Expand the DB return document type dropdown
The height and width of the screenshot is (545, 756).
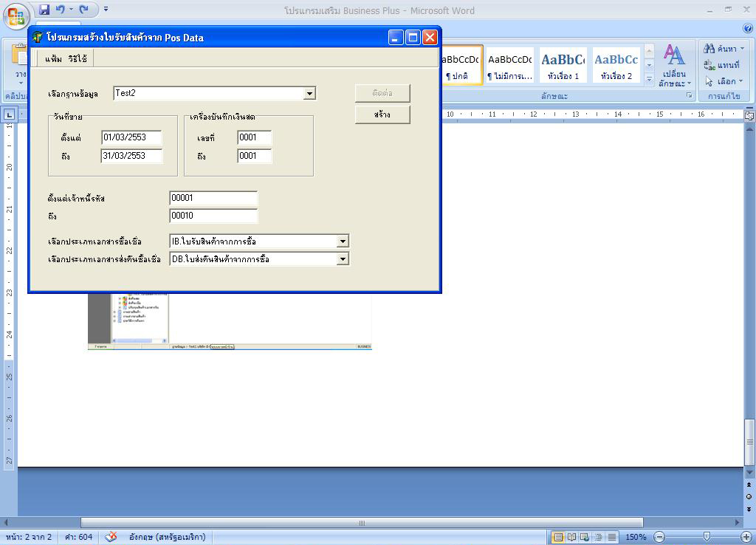point(343,259)
